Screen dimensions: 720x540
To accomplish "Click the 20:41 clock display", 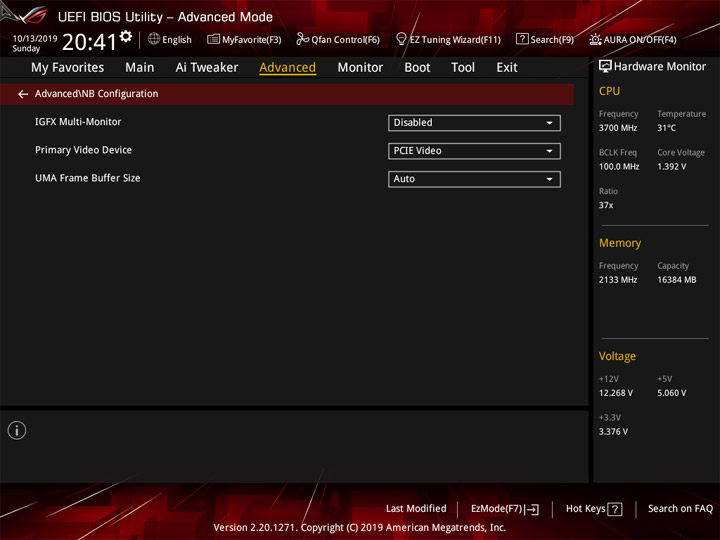I will (90, 42).
